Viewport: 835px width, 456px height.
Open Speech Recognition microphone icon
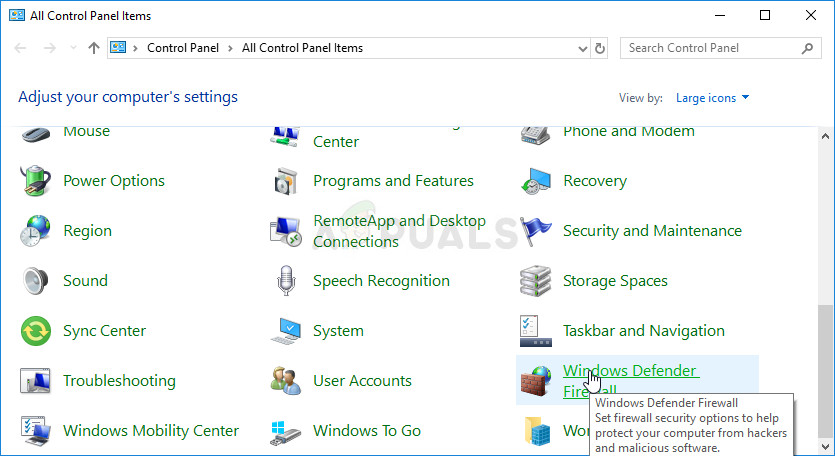pyautogui.click(x=286, y=281)
